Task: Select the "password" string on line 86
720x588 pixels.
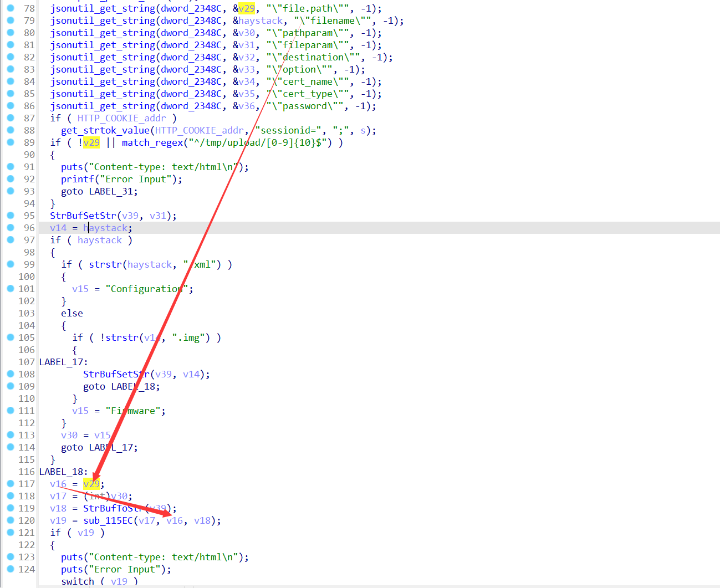Action: point(305,106)
